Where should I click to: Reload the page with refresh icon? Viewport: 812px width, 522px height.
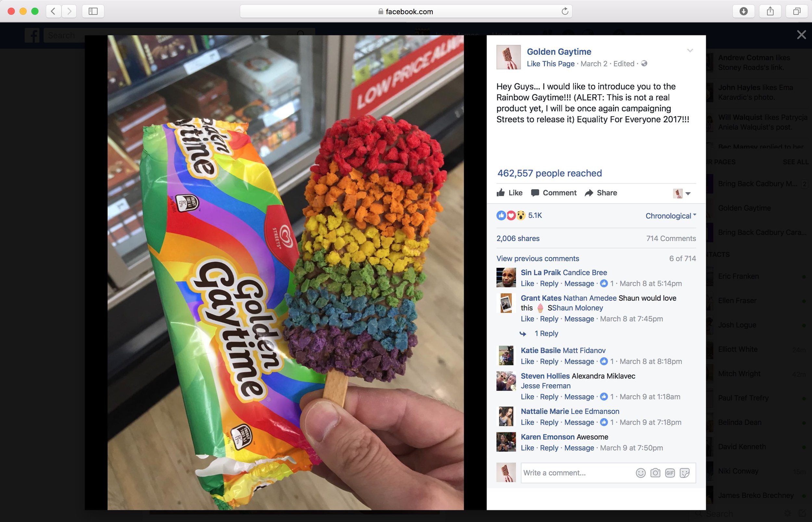(x=565, y=12)
